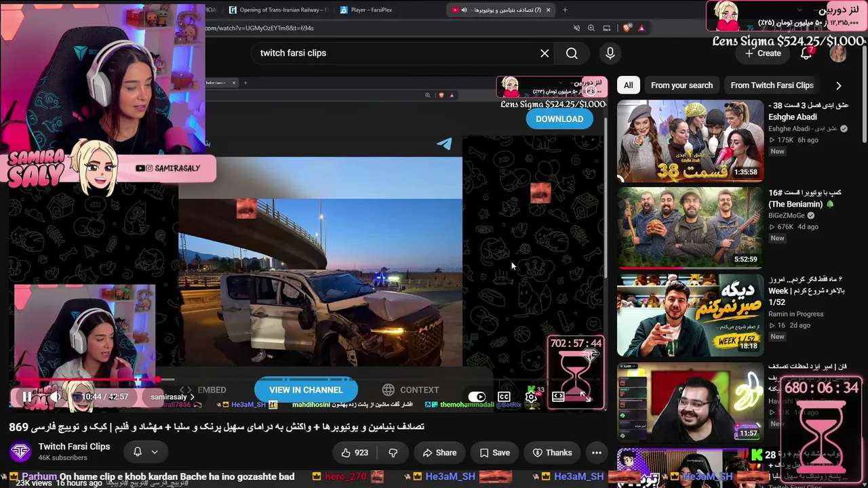The width and height of the screenshot is (868, 488).
Task: Open The Beniamin 5:52:59 video thumbnail
Action: click(x=690, y=228)
